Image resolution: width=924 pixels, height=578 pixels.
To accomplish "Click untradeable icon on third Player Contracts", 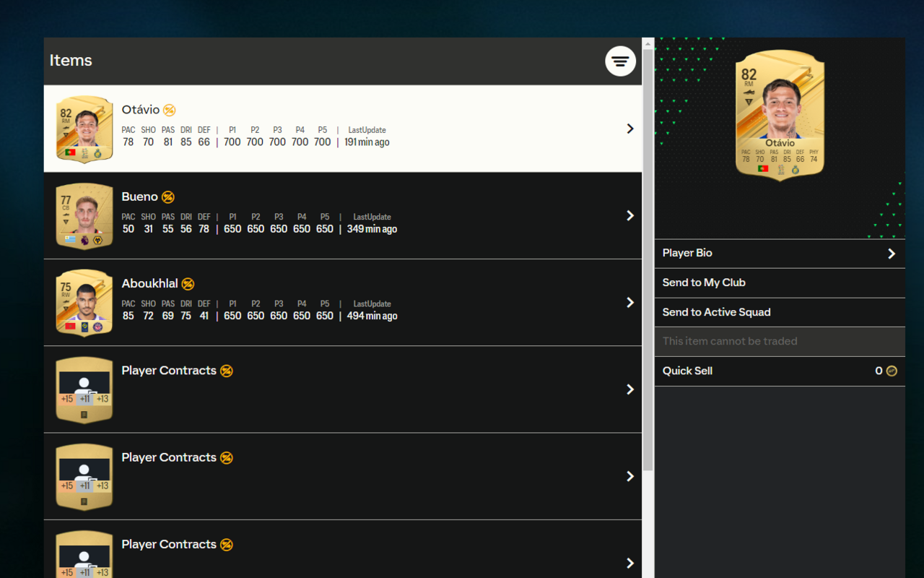I will [227, 545].
